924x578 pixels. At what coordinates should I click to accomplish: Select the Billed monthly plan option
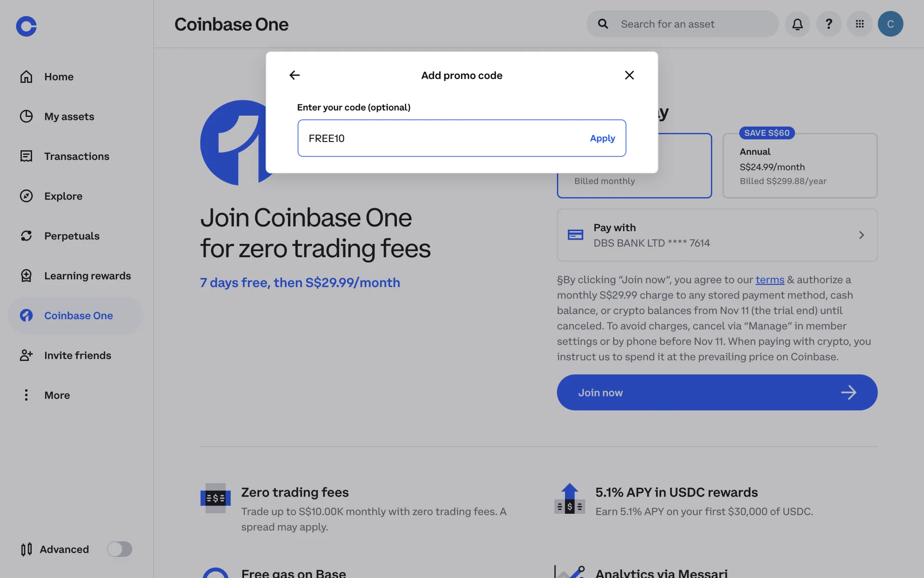tap(634, 185)
